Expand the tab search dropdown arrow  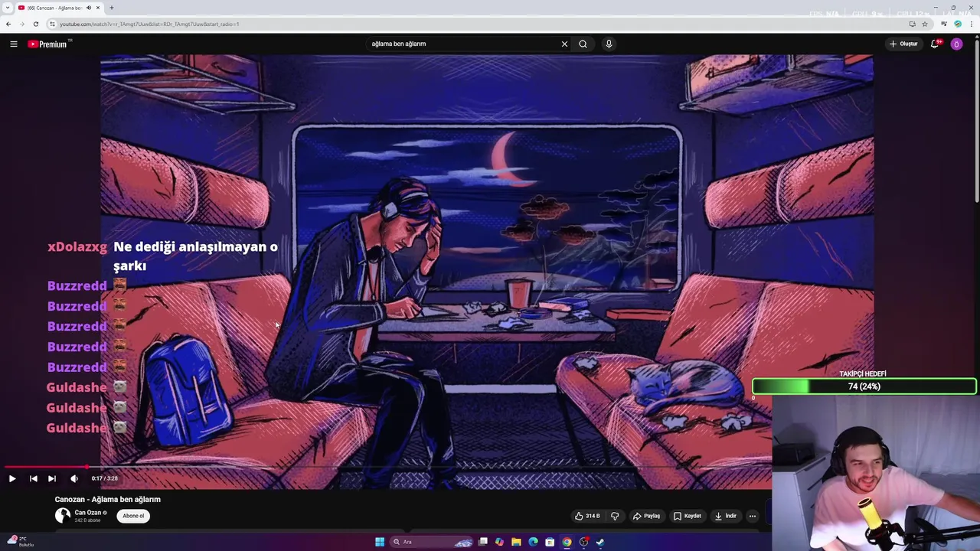point(8,8)
